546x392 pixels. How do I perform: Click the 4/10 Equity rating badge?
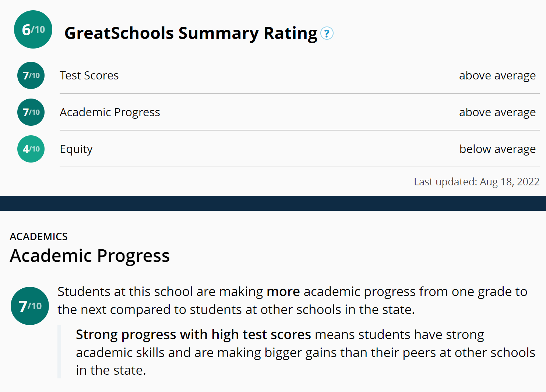31,149
